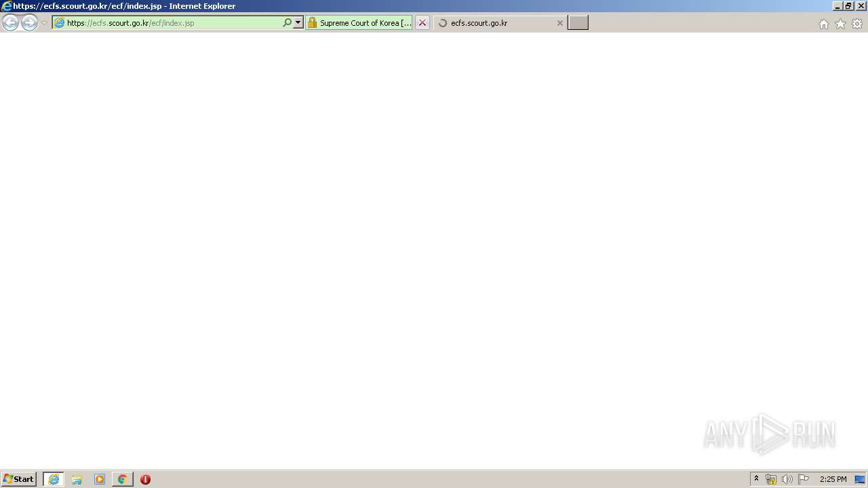Viewport: 868px width, 488px height.
Task: Click the Internet Explorer page icon in address bar
Action: (59, 22)
